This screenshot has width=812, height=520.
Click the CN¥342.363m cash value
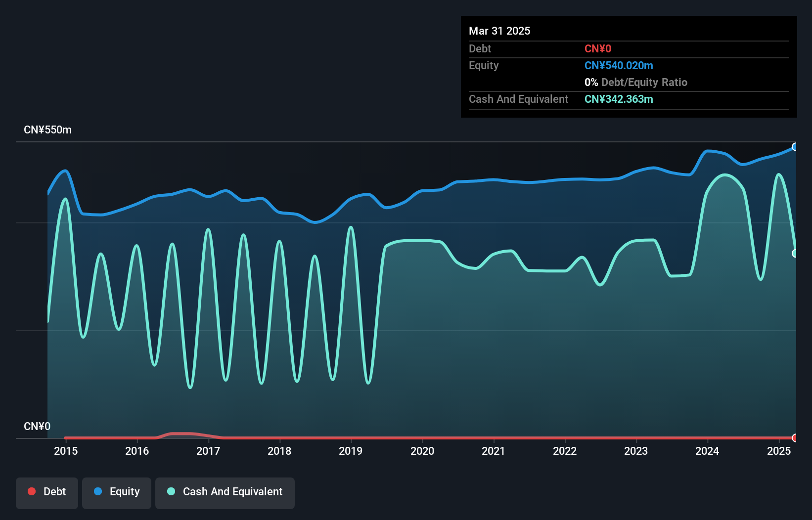point(619,99)
